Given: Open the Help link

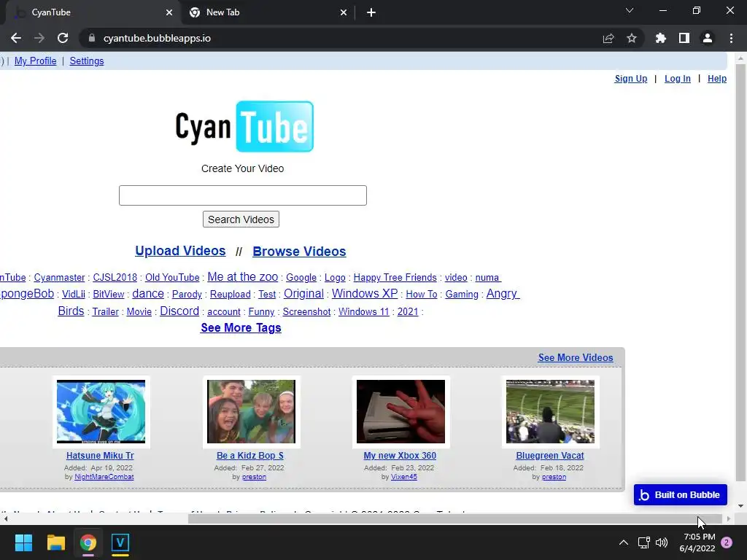Looking at the screenshot, I should click(x=717, y=79).
